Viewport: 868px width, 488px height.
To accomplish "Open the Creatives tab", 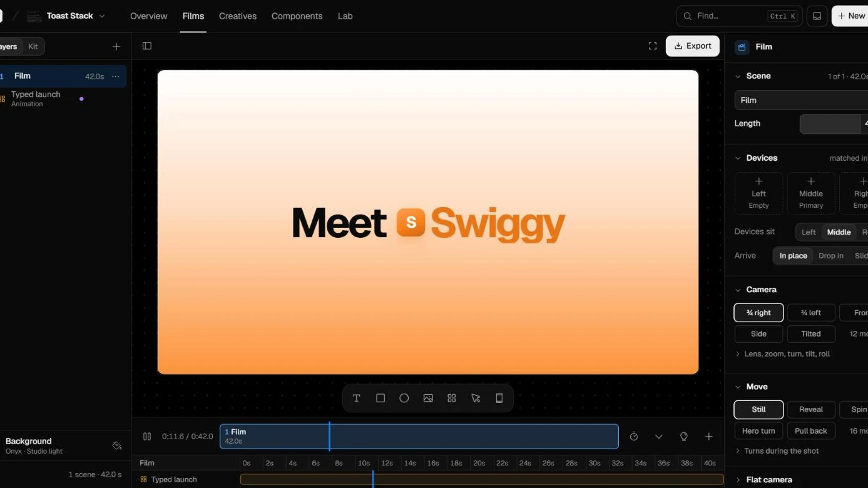I will tap(238, 16).
